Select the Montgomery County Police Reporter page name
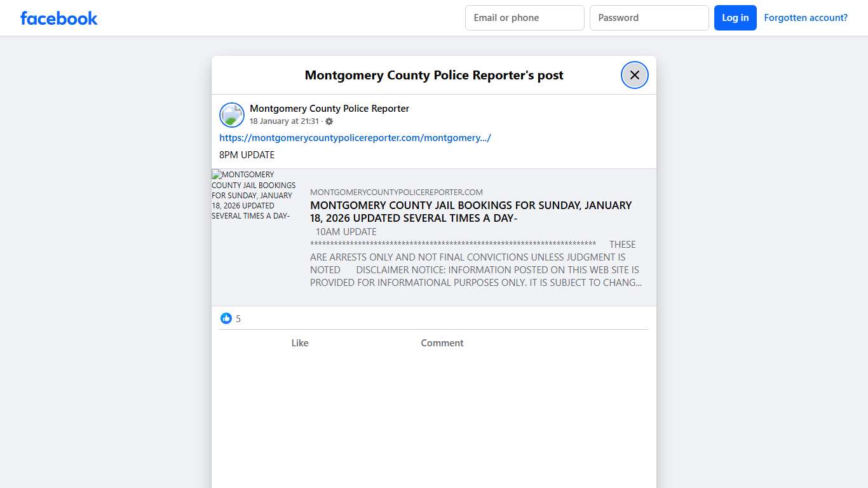The width and height of the screenshot is (868, 488). pyautogui.click(x=329, y=108)
